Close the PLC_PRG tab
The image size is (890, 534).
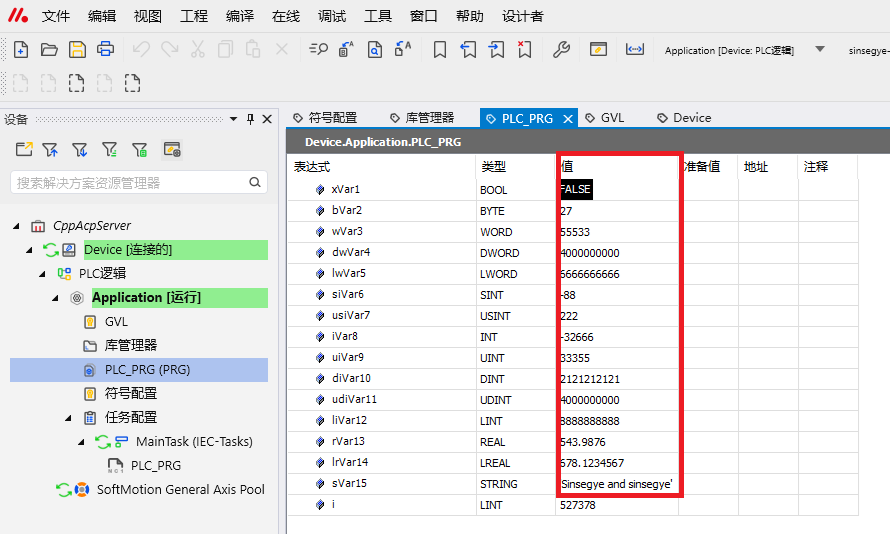point(568,119)
